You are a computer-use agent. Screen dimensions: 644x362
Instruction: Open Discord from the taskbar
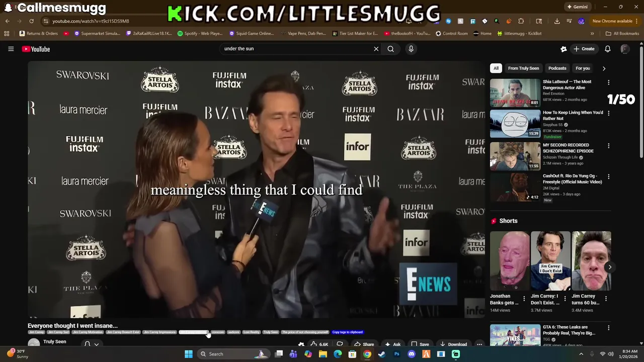pos(412,354)
